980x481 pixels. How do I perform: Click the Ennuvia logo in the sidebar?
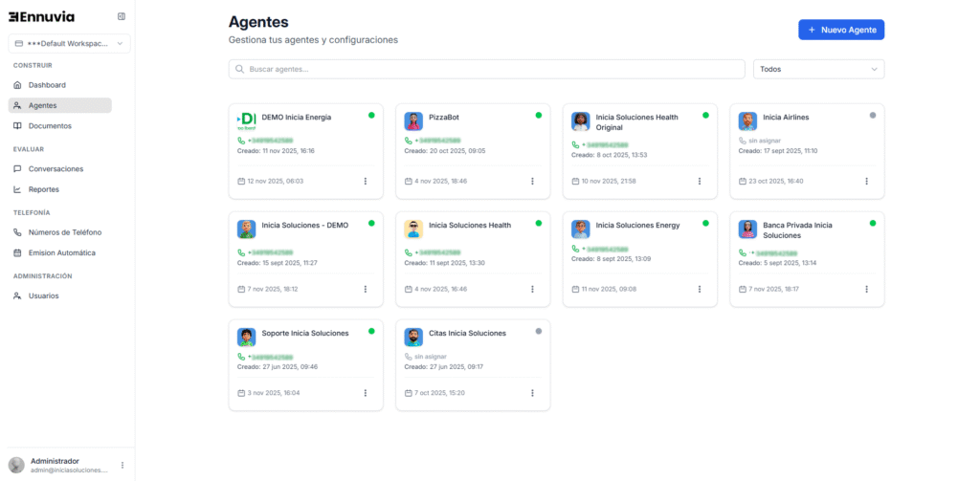click(x=41, y=16)
